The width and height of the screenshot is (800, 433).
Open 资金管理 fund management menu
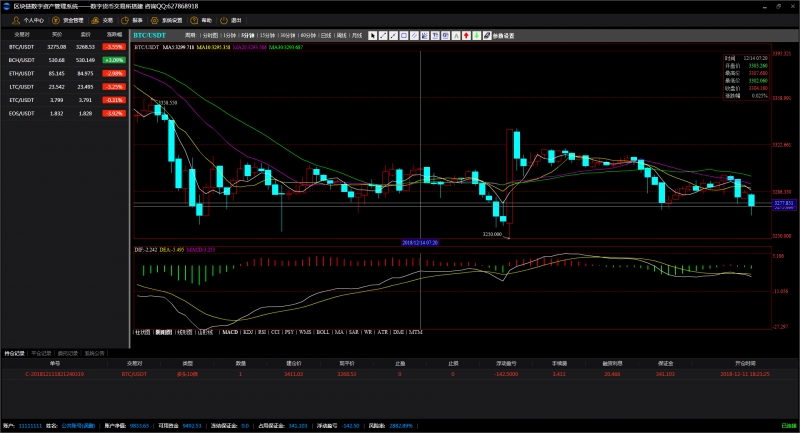point(68,20)
